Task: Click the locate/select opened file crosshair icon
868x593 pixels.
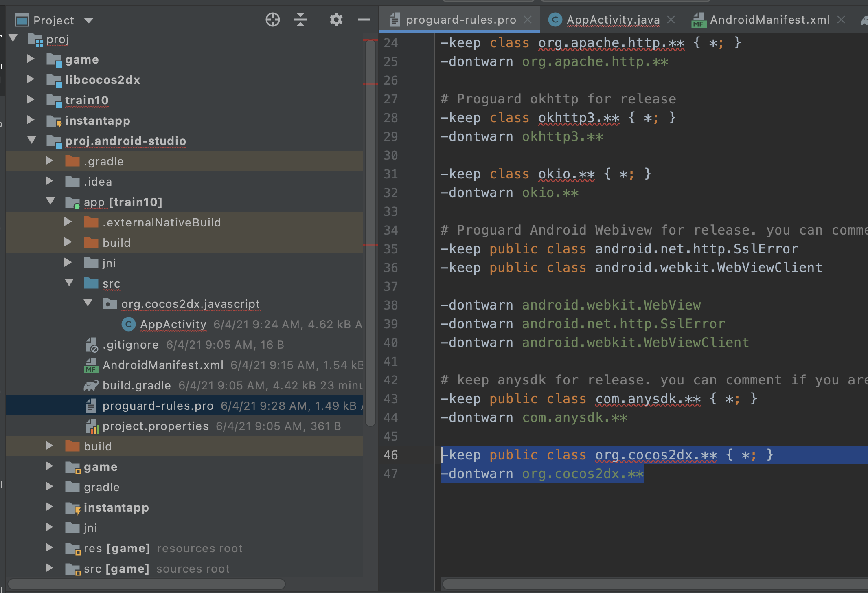Action: (x=272, y=20)
